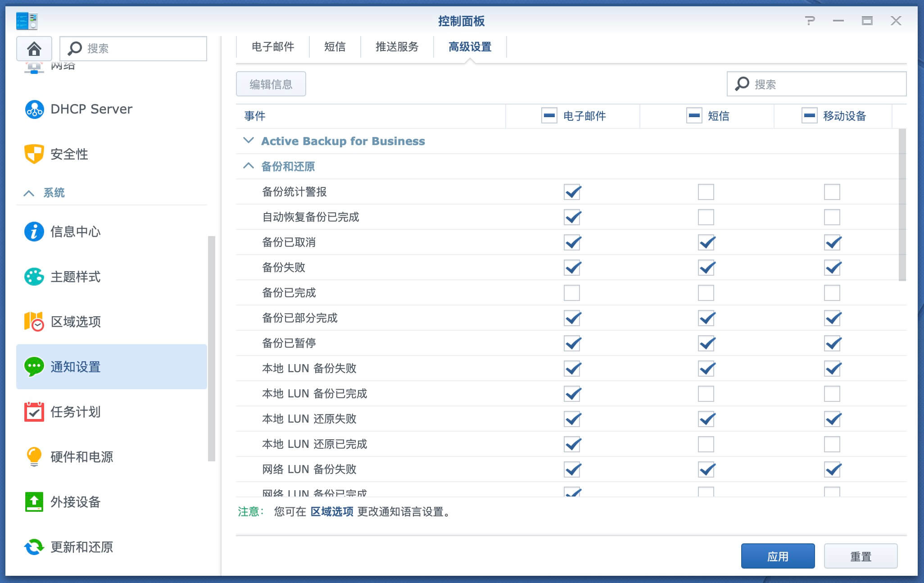Switch to the 推送服务 tab

coord(397,47)
